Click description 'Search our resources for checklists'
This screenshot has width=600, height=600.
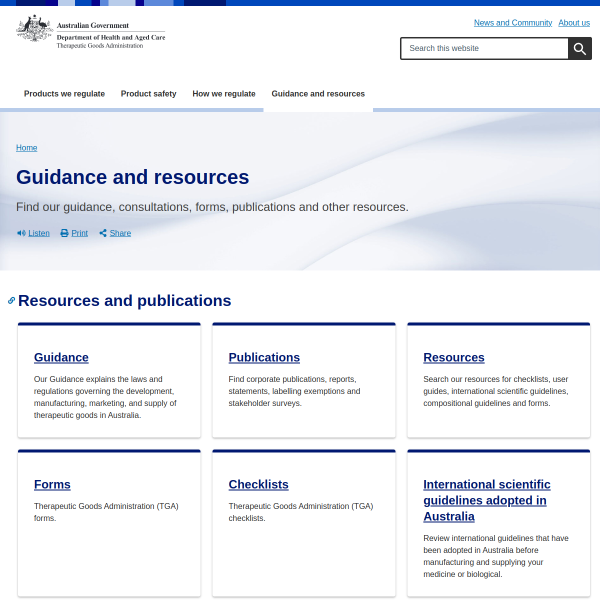(x=496, y=391)
